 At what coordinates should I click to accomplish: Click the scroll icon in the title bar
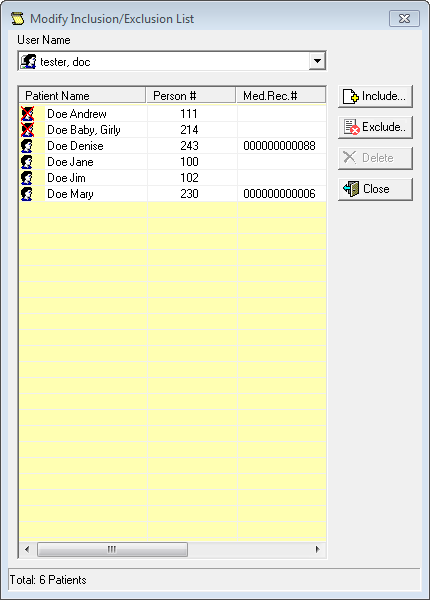tap(17, 18)
